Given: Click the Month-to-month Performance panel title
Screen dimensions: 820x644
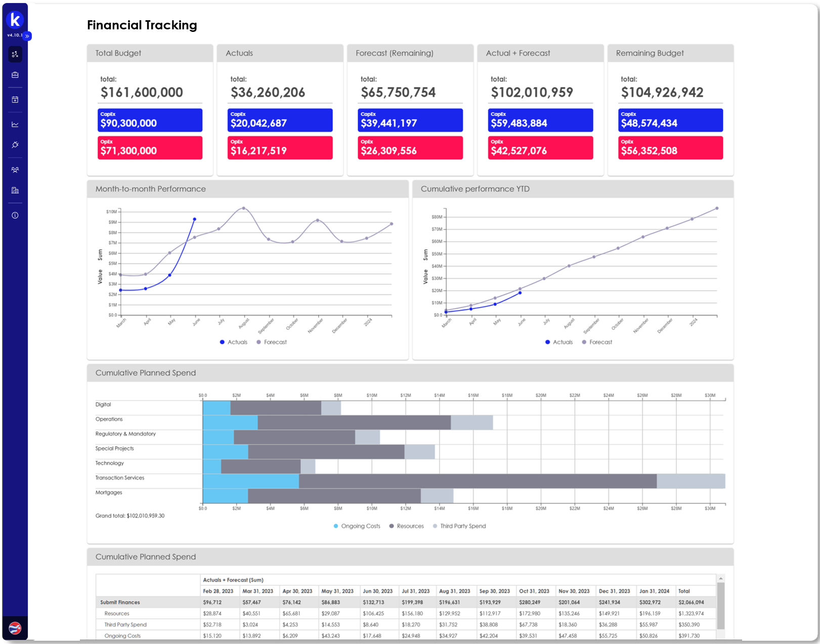Looking at the screenshot, I should pyautogui.click(x=151, y=189).
